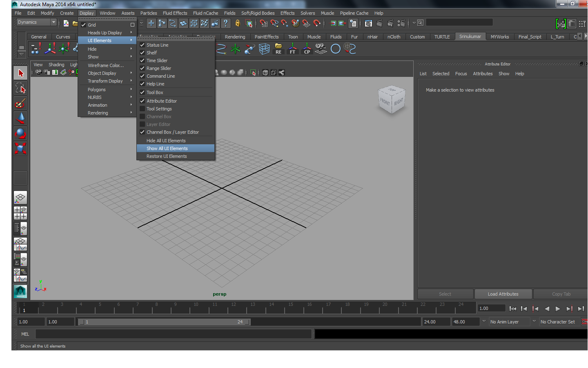Select the Srinukumar shelf tab
Screen dimensions: 588x368
pyautogui.click(x=470, y=36)
